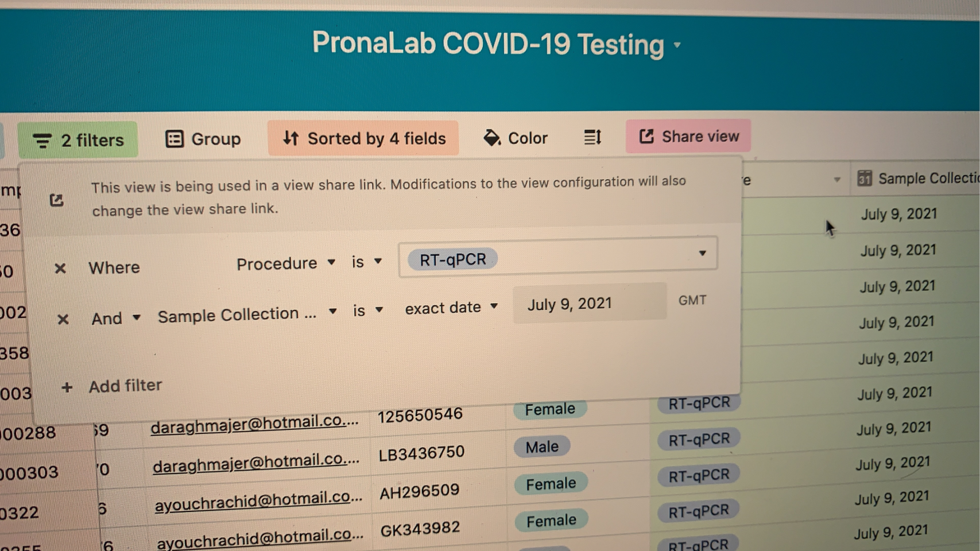Open the Sorted by 4 fields options

click(x=363, y=138)
